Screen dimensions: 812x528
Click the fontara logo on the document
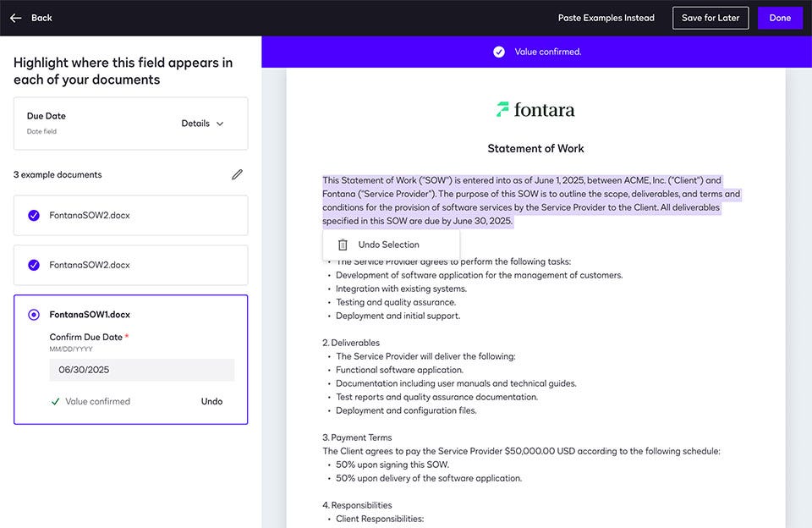tap(535, 108)
